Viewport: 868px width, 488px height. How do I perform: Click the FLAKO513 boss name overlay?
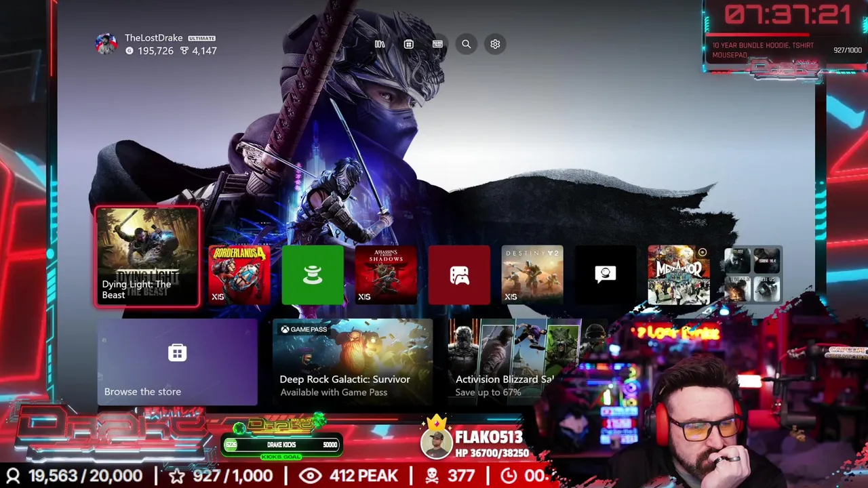click(489, 437)
